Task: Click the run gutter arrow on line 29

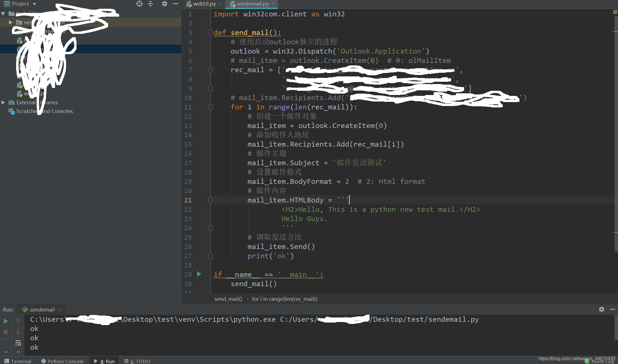Action: [x=199, y=274]
